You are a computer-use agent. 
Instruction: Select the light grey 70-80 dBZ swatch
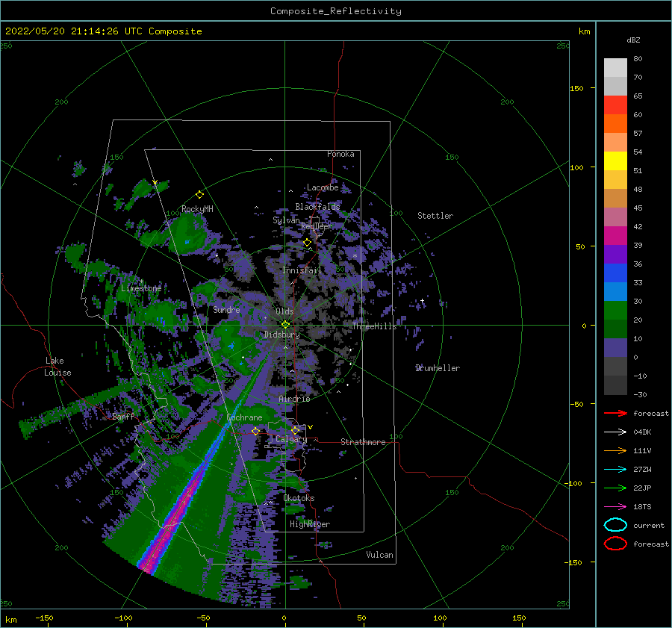point(615,68)
